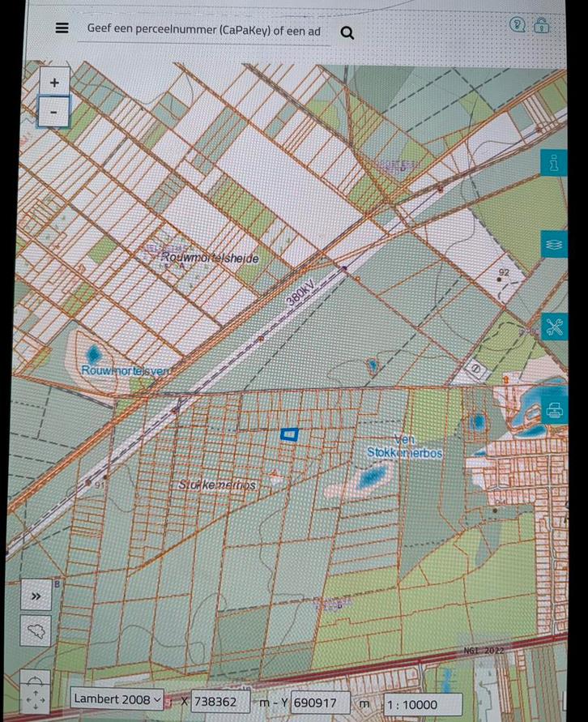Viewport: 588px width, 722px height.
Task: Zoom in with the plus button
Action: click(54, 83)
